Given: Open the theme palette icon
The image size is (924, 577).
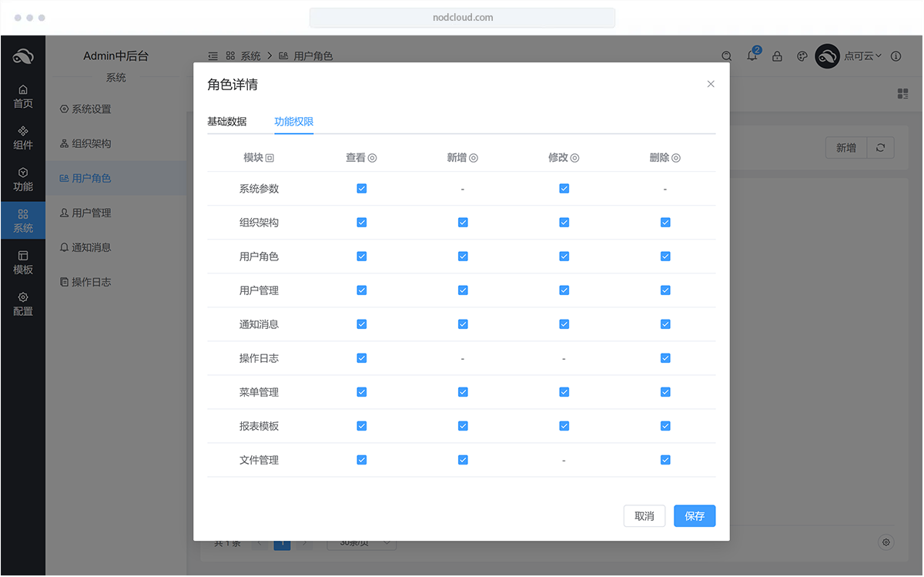Looking at the screenshot, I should (x=802, y=56).
